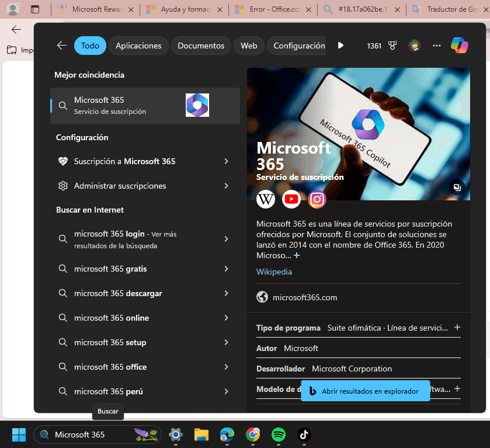Image resolution: width=490 pixels, height=448 pixels.
Task: Switch to the Aplicaciones filter
Action: pos(138,46)
